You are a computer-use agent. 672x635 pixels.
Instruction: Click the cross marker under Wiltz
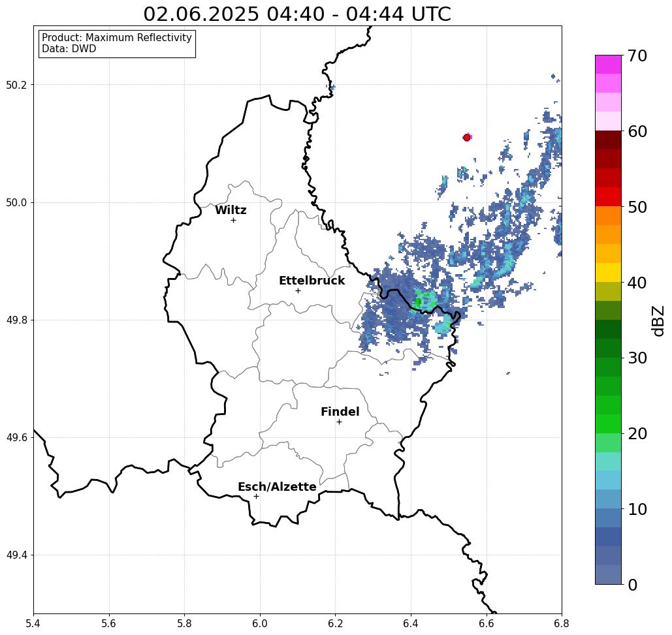(233, 221)
